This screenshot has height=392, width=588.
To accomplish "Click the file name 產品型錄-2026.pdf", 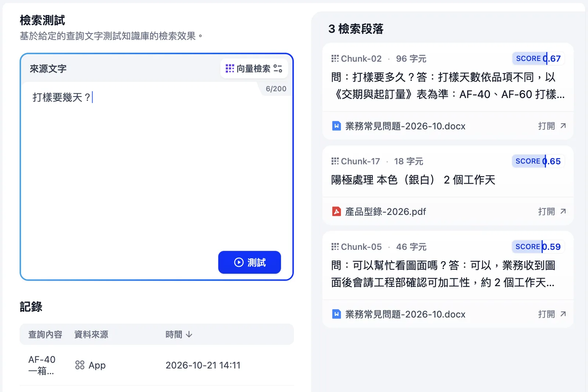I will point(386,212).
